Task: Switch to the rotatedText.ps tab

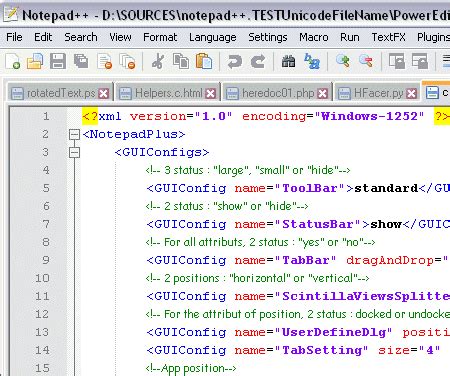Action: [x=61, y=93]
